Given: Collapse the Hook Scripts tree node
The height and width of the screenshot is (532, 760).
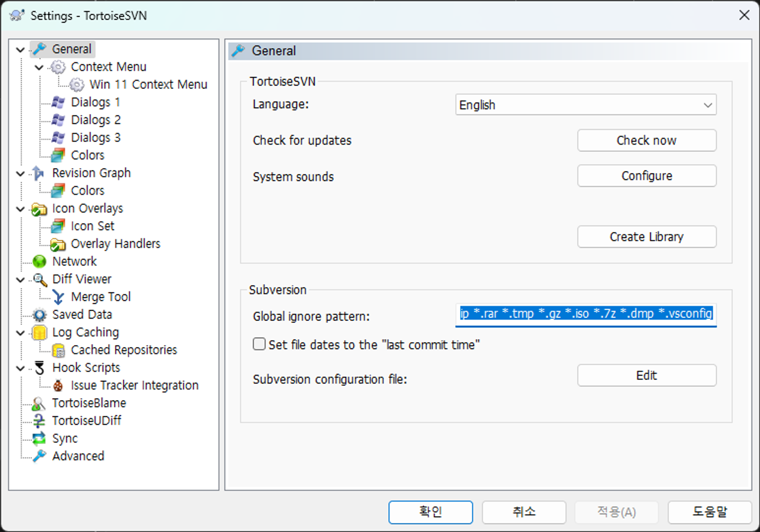Looking at the screenshot, I should (x=21, y=368).
